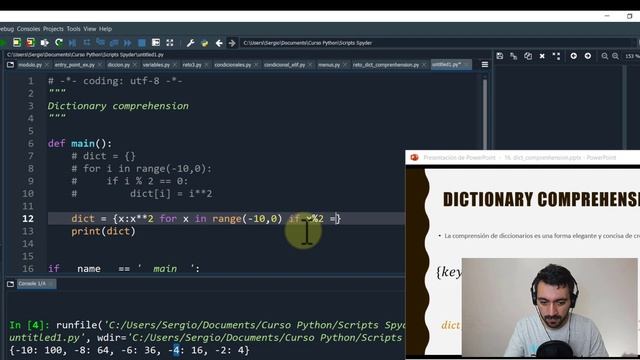Close the reto_dict_comprehension.py tab
Viewport: 640px width, 360px height.
[x=424, y=65]
